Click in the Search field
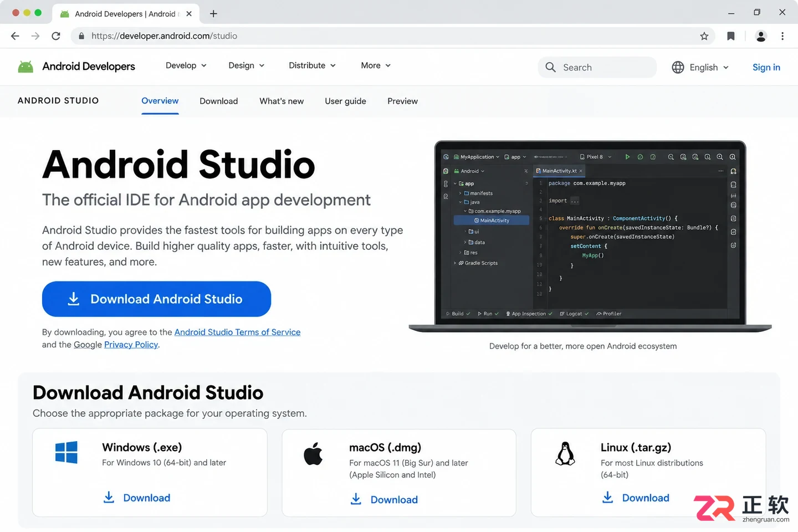 [x=597, y=67]
